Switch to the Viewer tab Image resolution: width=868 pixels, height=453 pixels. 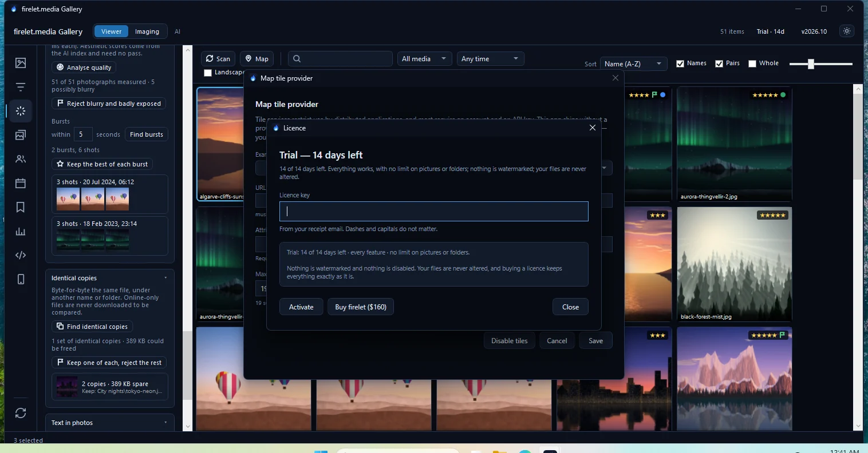point(112,31)
